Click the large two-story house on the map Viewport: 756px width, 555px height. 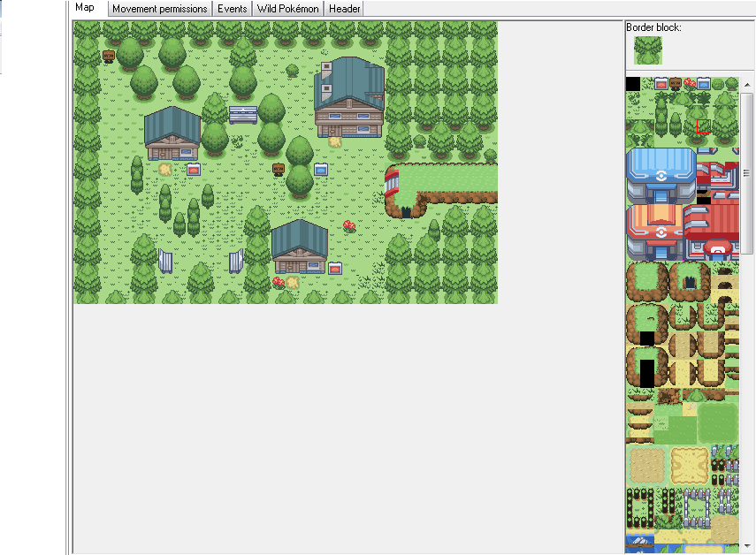[349, 97]
